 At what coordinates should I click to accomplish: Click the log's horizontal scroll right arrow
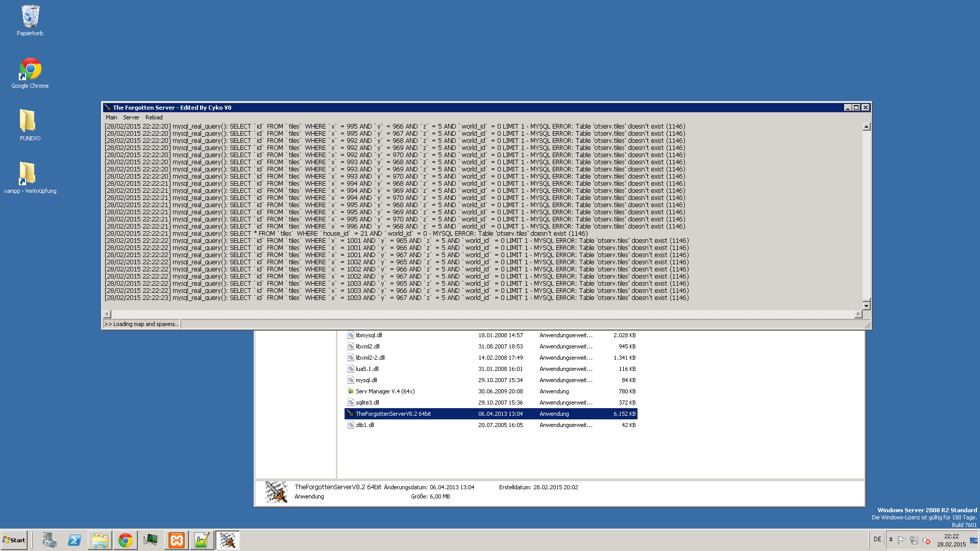pyautogui.click(x=858, y=314)
